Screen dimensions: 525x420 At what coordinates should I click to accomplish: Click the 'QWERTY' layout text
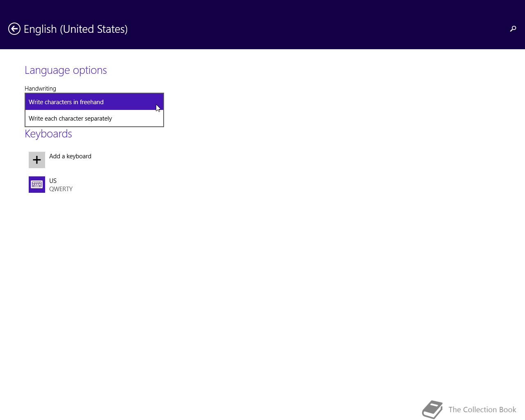click(61, 189)
